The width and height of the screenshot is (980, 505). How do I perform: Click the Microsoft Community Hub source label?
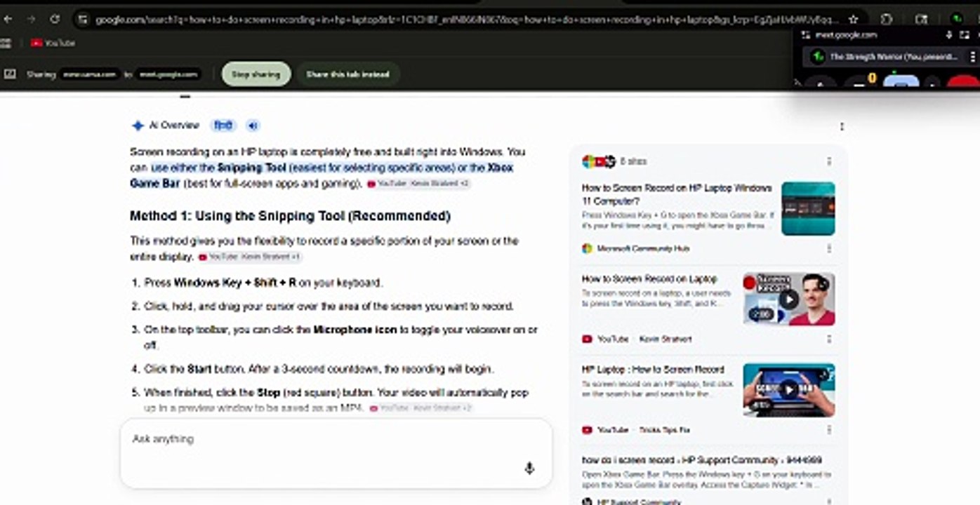click(636, 248)
